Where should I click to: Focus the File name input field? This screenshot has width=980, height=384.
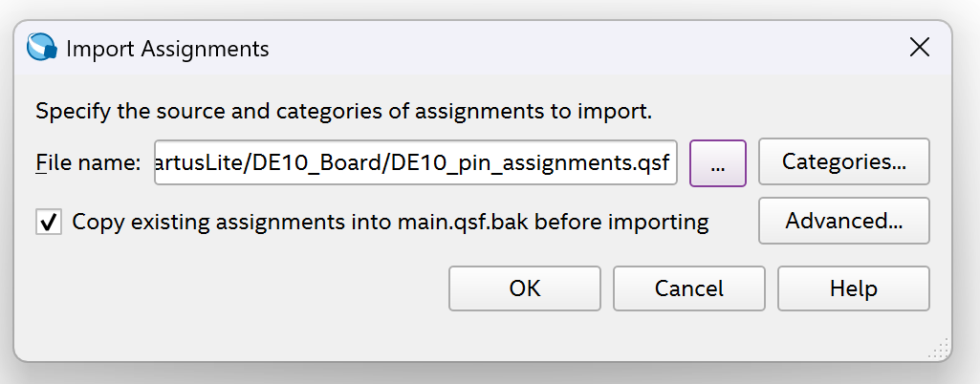(416, 163)
